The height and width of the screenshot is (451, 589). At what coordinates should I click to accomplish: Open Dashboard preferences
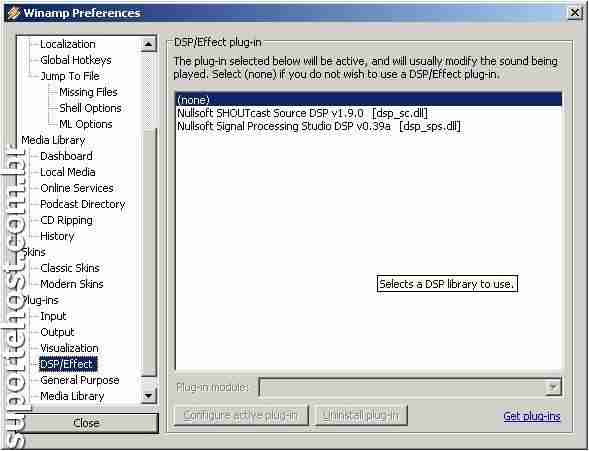click(66, 156)
